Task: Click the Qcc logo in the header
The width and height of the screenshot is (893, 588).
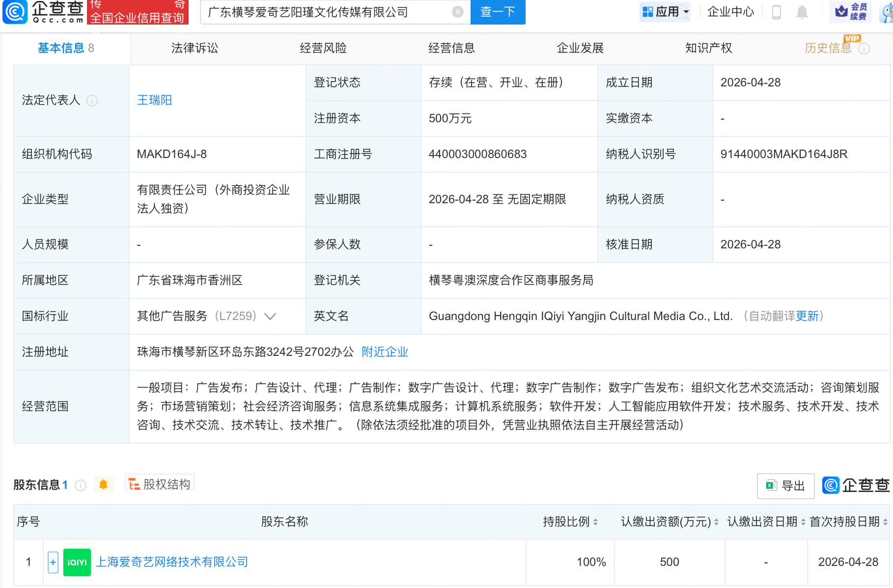Action: point(43,12)
